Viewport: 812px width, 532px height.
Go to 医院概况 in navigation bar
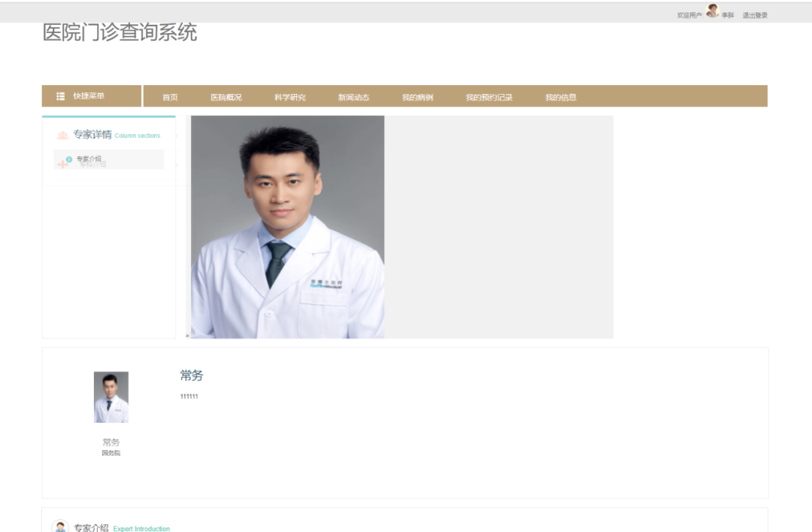[x=226, y=97]
